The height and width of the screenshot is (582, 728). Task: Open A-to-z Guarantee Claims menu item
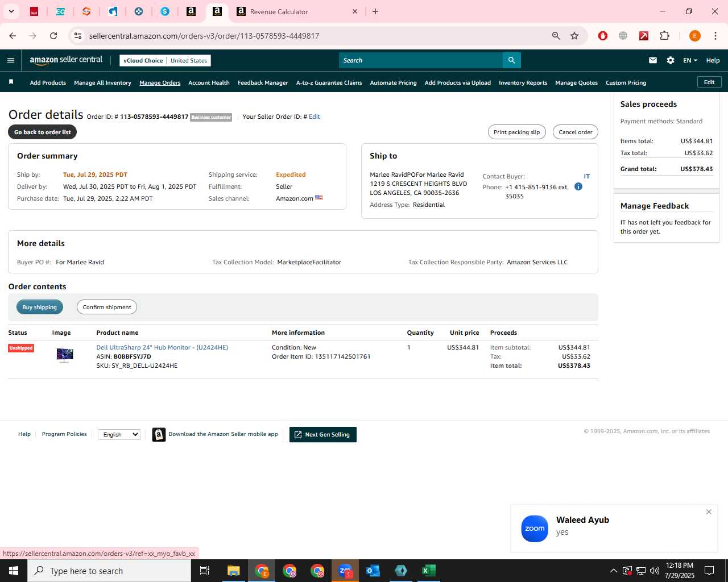(x=329, y=82)
